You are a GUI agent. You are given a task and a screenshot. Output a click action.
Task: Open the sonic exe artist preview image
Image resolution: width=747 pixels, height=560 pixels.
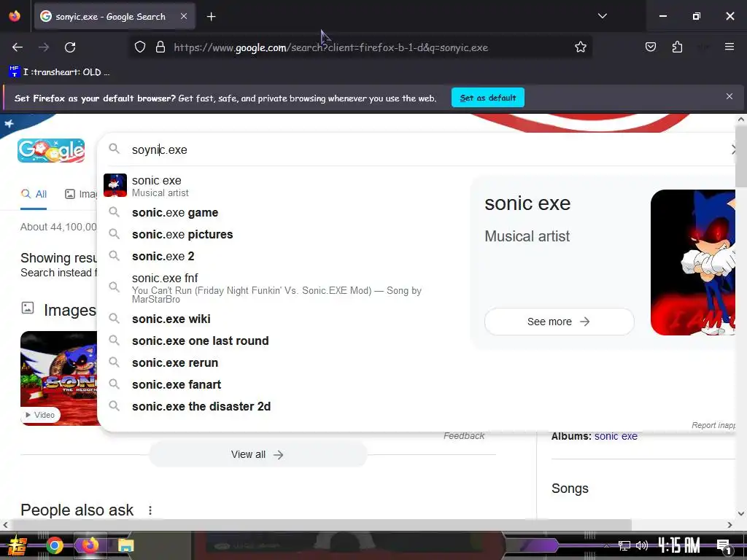point(693,262)
